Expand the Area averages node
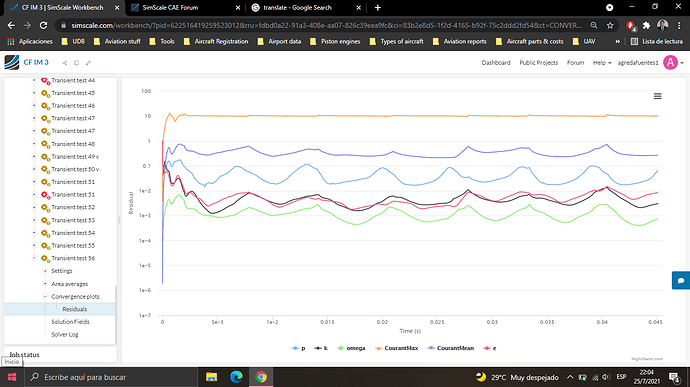This screenshot has height=387, width=690. pos(45,284)
